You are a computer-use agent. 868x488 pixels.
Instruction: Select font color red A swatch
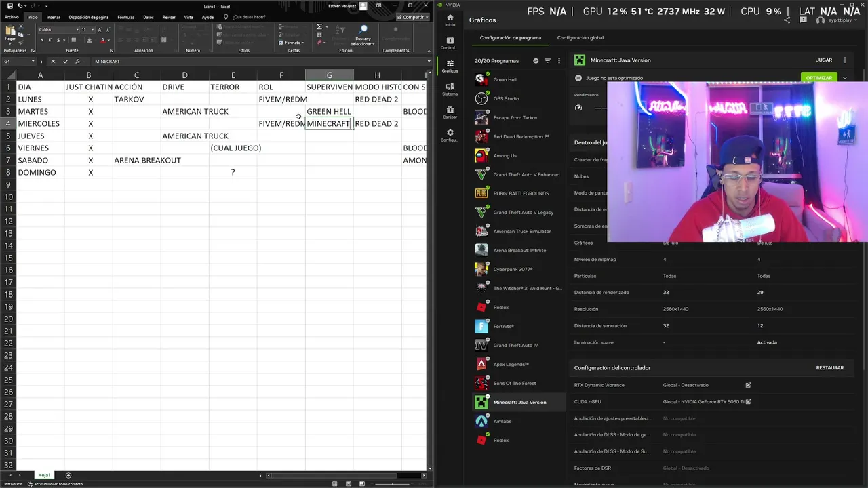102,40
